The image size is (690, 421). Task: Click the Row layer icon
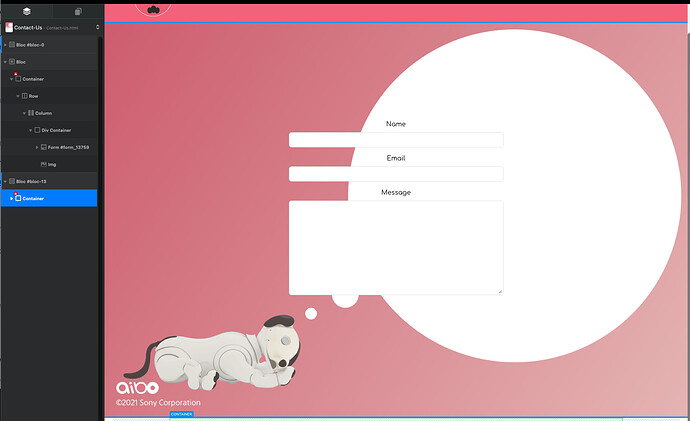click(x=25, y=96)
